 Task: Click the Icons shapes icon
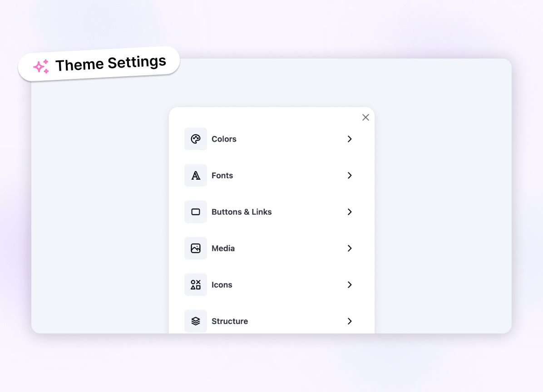pos(196,285)
